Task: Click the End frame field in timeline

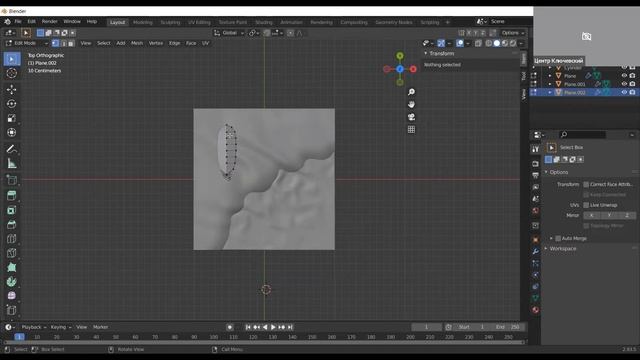Action: (507, 327)
